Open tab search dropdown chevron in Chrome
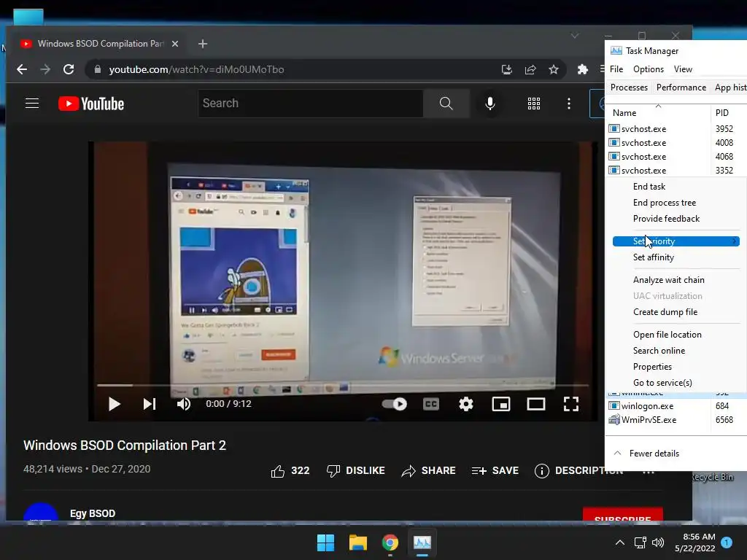The width and height of the screenshot is (747, 560). (x=575, y=36)
